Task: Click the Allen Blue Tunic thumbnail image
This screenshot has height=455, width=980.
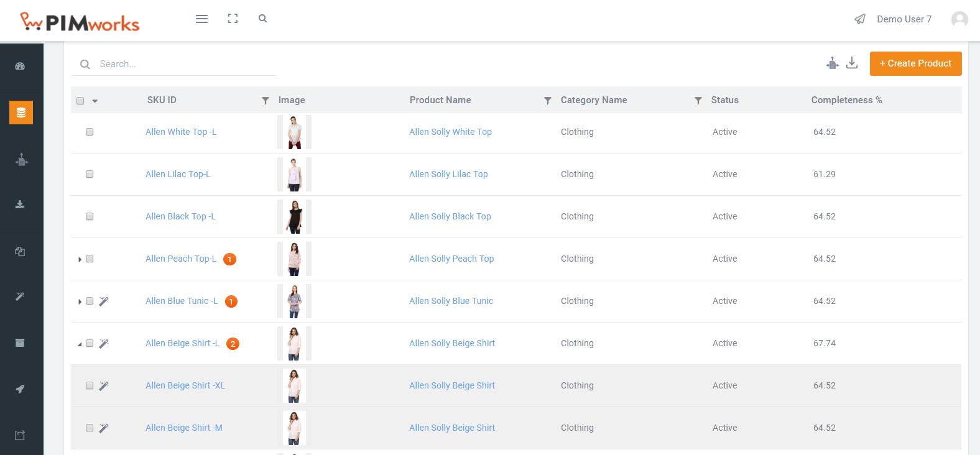Action: [x=294, y=301]
